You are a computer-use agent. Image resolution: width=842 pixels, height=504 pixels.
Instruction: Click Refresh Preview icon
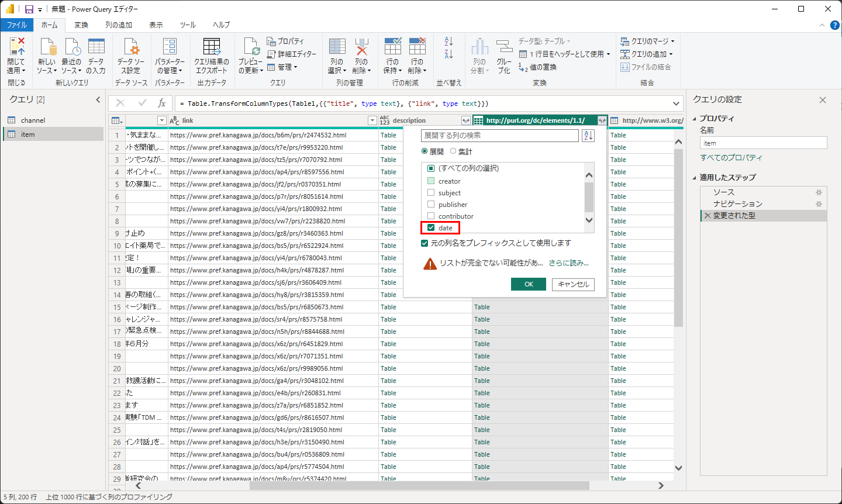(x=251, y=47)
